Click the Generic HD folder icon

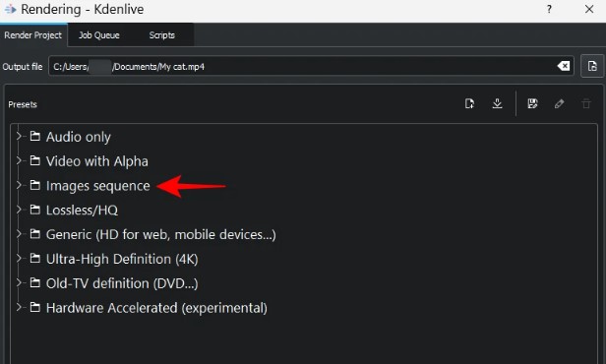(35, 234)
